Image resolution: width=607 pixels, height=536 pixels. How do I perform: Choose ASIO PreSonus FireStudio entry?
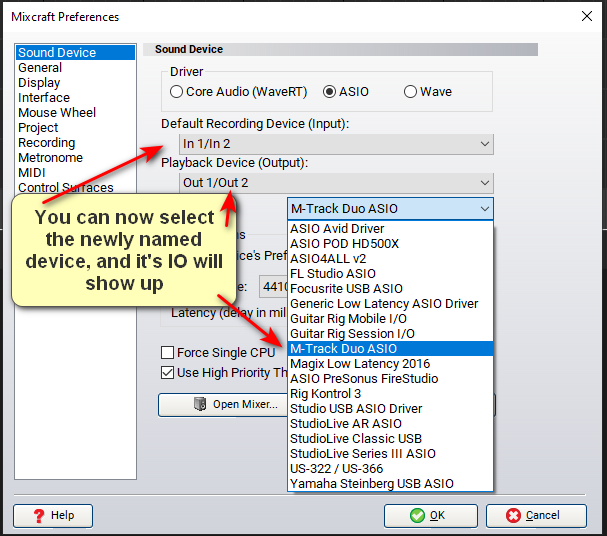click(390, 379)
